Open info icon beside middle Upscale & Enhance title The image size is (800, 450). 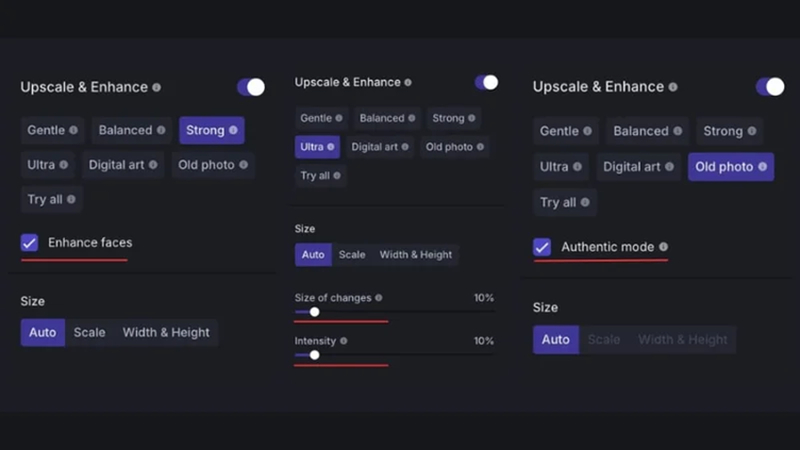tap(408, 83)
